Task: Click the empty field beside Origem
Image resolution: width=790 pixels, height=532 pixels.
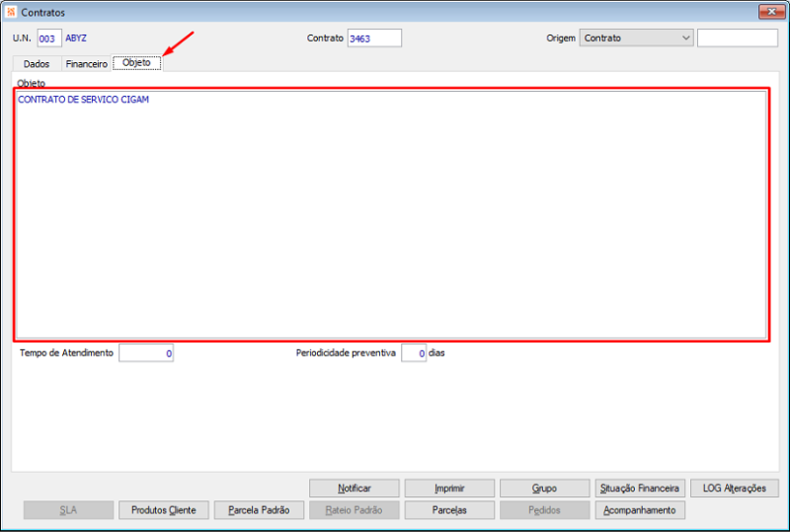Action: (x=737, y=38)
